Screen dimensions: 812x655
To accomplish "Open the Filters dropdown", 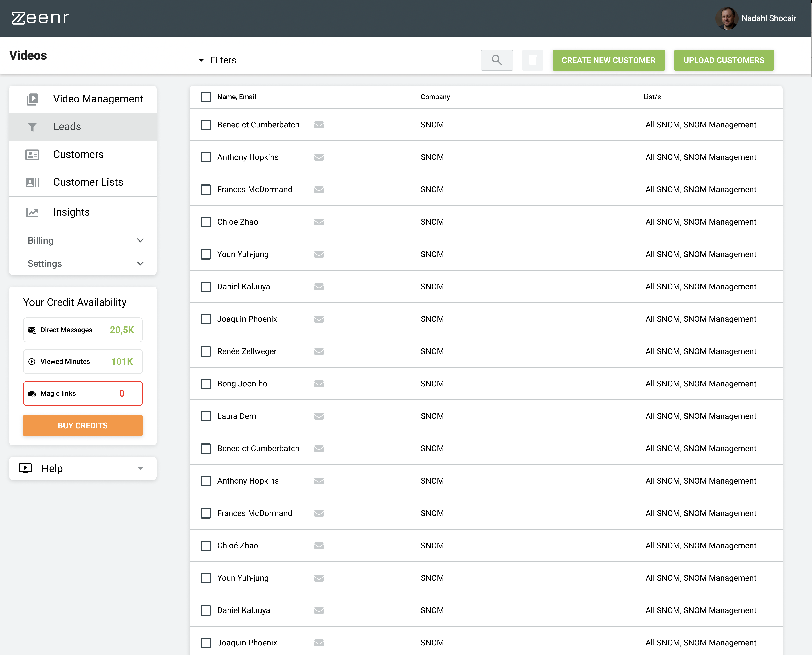I will [x=217, y=60].
